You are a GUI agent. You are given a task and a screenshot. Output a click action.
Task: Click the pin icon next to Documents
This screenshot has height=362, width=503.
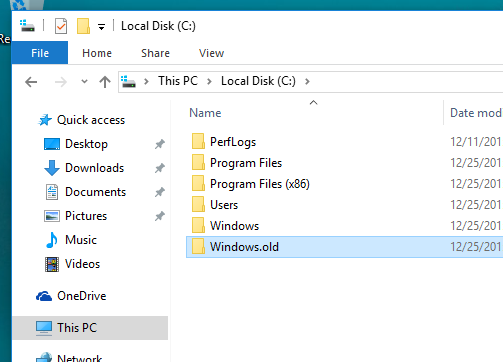pos(160,192)
